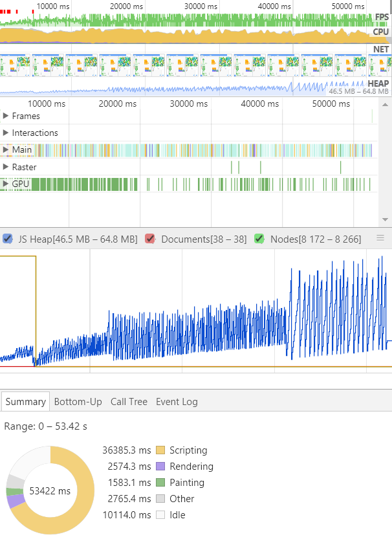Select the first screenshot thumbnail in the filmstrip
This screenshot has height=539, width=392.
point(15,65)
